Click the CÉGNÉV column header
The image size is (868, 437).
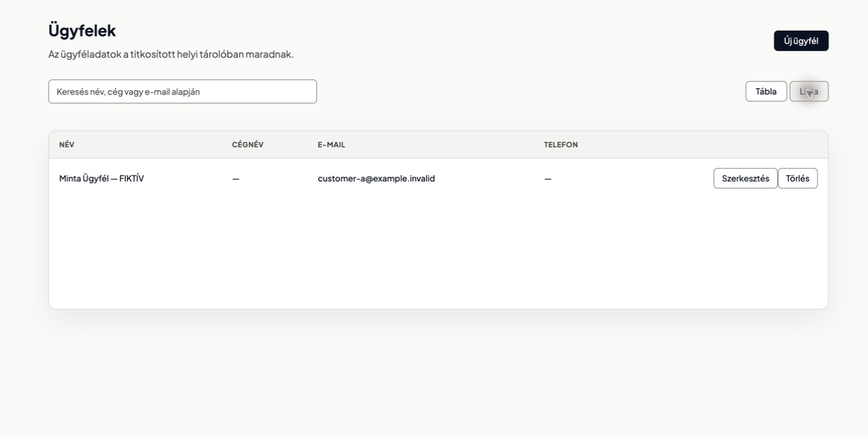click(x=248, y=144)
